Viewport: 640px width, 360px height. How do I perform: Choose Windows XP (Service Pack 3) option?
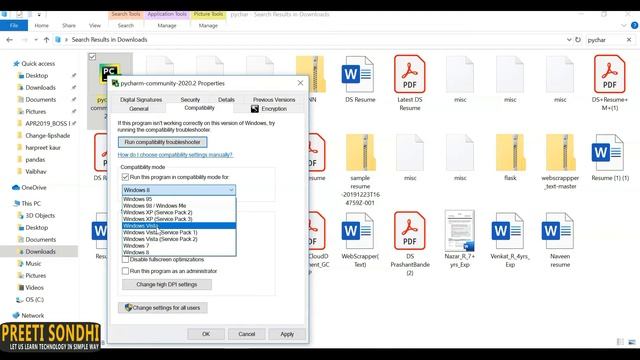(x=179, y=219)
